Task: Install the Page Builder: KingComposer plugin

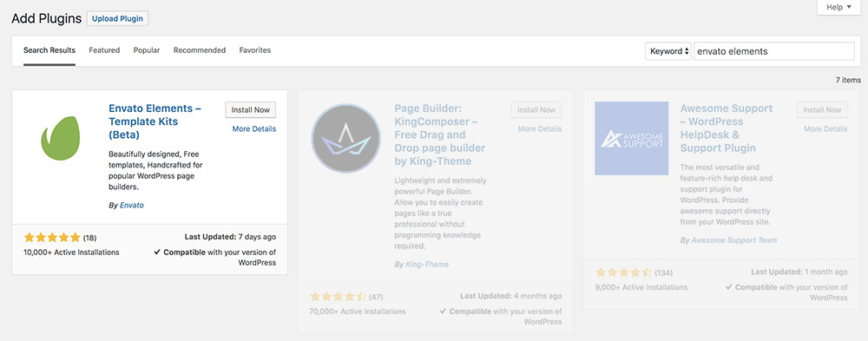Action: click(536, 109)
